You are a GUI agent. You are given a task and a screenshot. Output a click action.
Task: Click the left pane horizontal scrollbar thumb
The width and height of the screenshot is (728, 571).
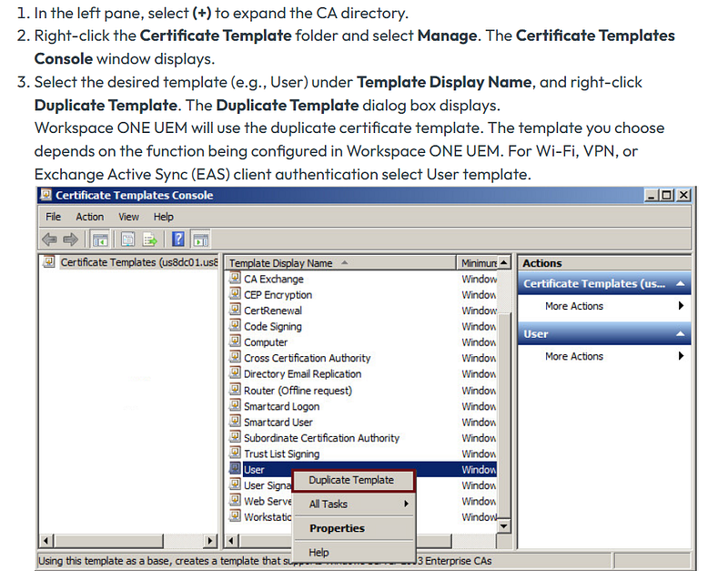click(108, 541)
